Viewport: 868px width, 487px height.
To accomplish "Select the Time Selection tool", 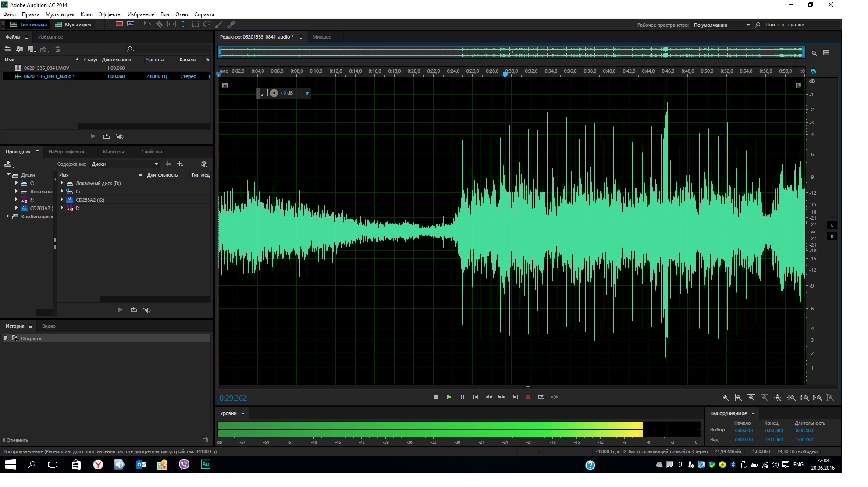I will point(183,25).
